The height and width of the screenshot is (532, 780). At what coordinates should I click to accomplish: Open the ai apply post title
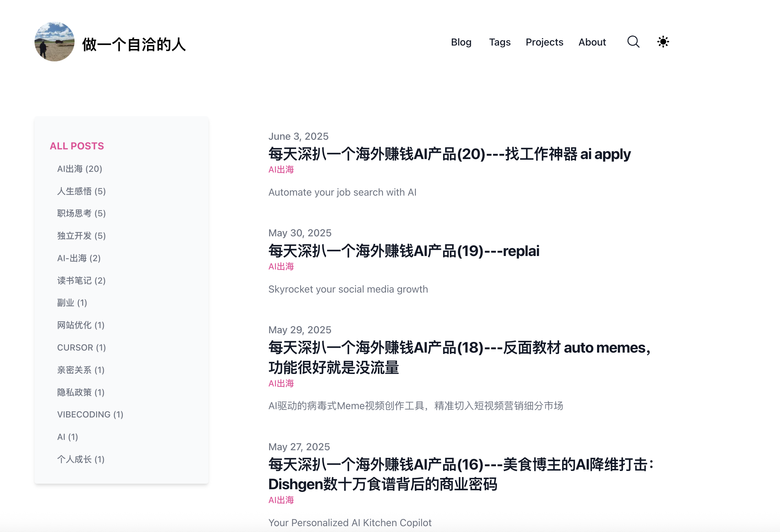(x=449, y=154)
